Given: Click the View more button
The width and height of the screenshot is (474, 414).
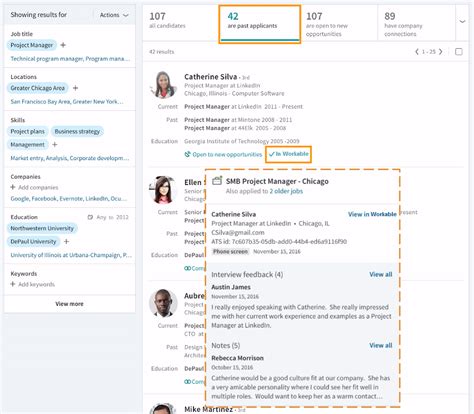Looking at the screenshot, I should 69,304.
